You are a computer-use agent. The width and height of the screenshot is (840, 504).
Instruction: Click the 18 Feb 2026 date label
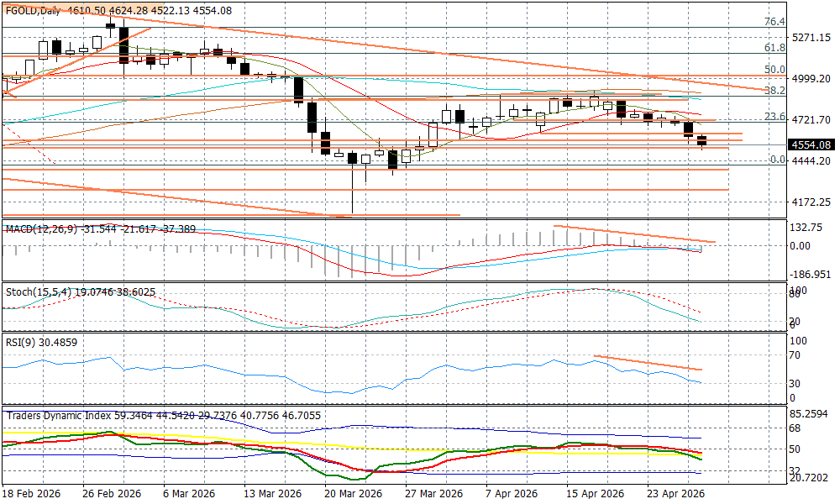31,493
